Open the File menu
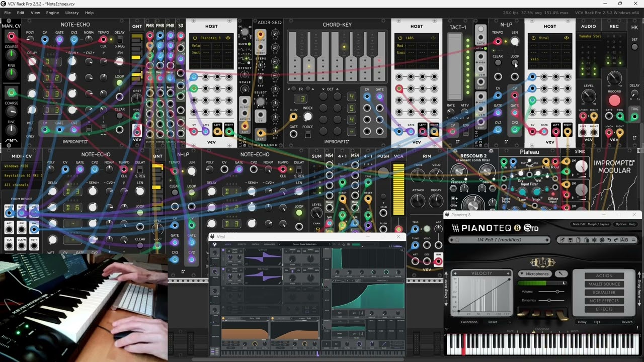644x362 pixels. point(7,13)
